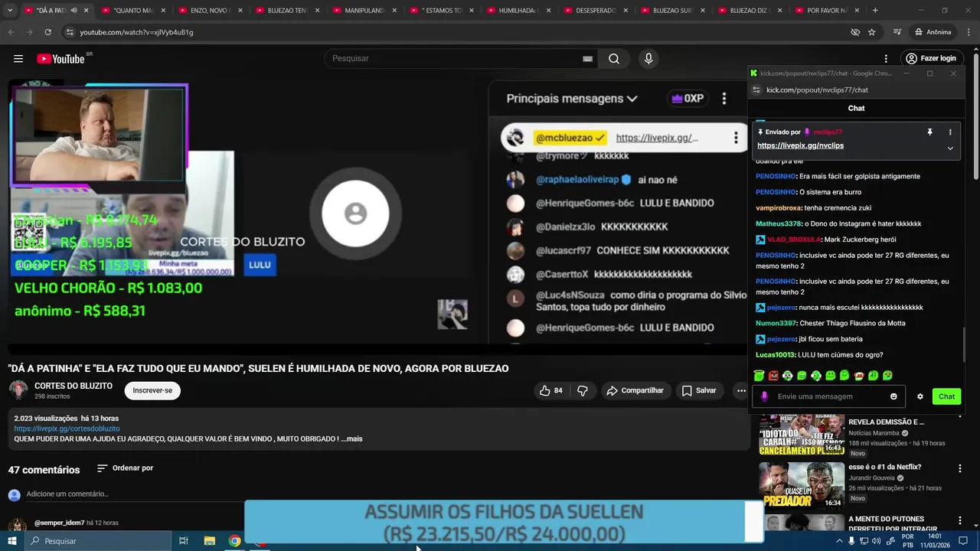This screenshot has height=551, width=980.
Task: Save the video with Salvar button
Action: pyautogui.click(x=699, y=390)
